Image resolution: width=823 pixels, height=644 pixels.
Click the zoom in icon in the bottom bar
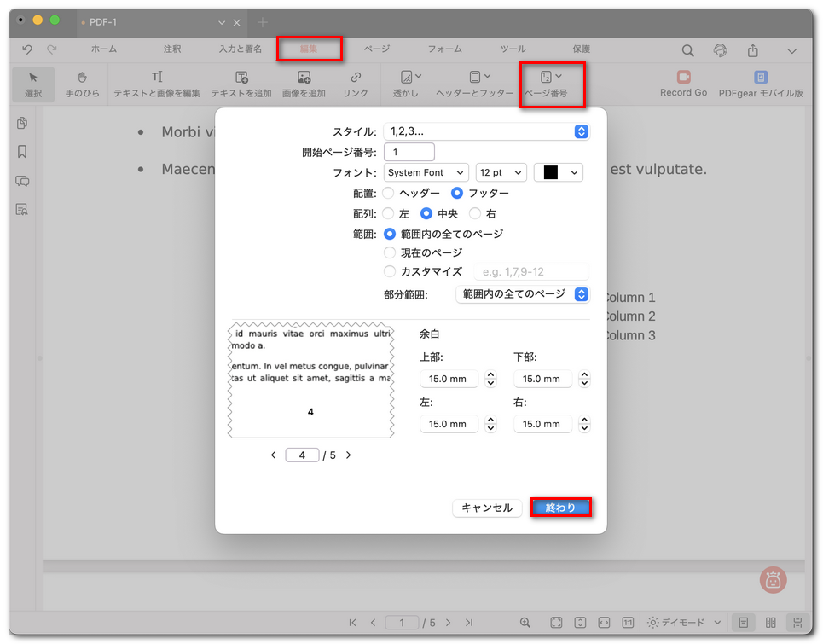525,623
